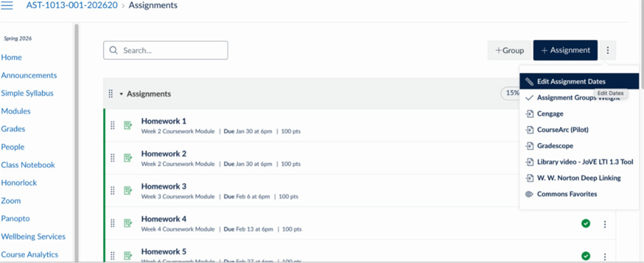Select Edit Assignment Dates from menu
644x263 pixels.
[579, 81]
